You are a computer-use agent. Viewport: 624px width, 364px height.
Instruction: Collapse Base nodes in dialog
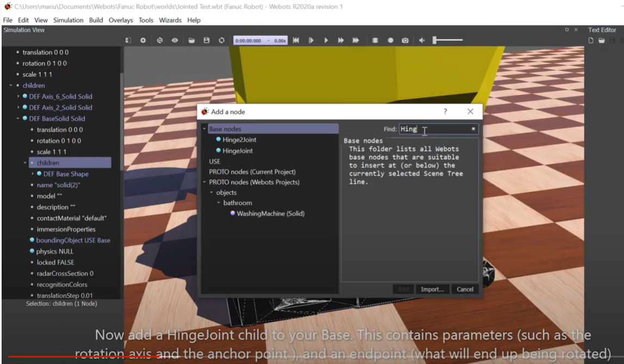coord(204,129)
